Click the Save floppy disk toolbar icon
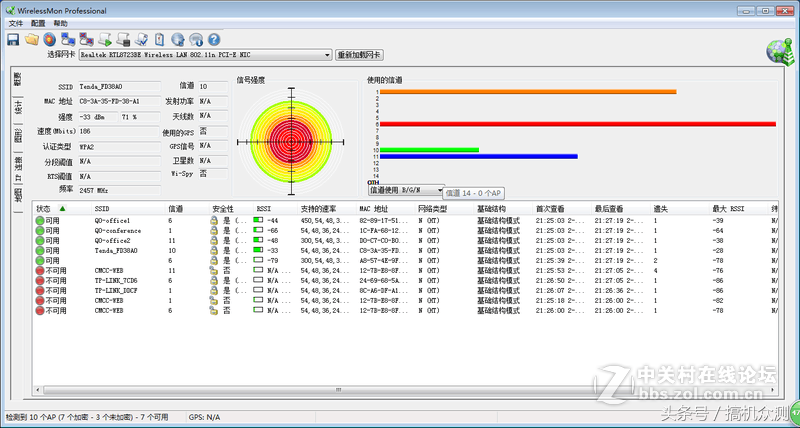The image size is (800, 428). tap(13, 39)
